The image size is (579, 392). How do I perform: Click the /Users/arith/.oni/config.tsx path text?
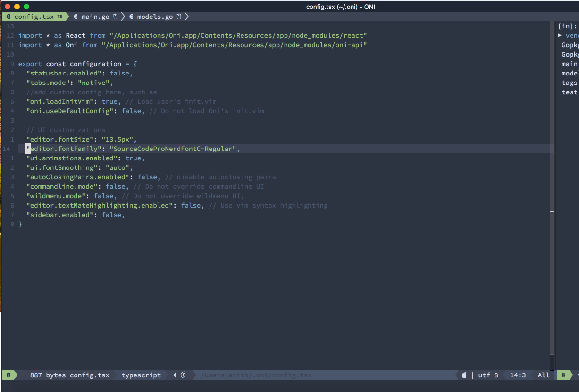coord(256,375)
